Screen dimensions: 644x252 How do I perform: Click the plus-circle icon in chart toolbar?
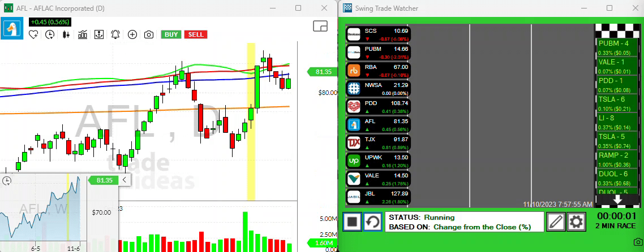click(x=132, y=35)
